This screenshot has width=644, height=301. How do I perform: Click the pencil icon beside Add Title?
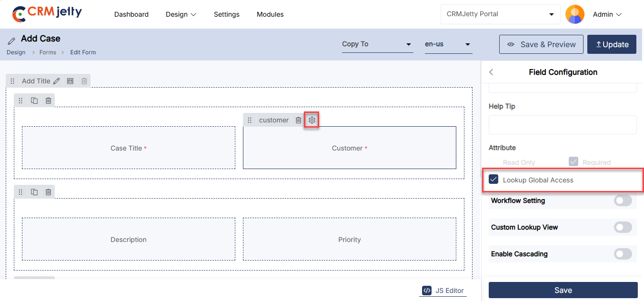pos(56,81)
